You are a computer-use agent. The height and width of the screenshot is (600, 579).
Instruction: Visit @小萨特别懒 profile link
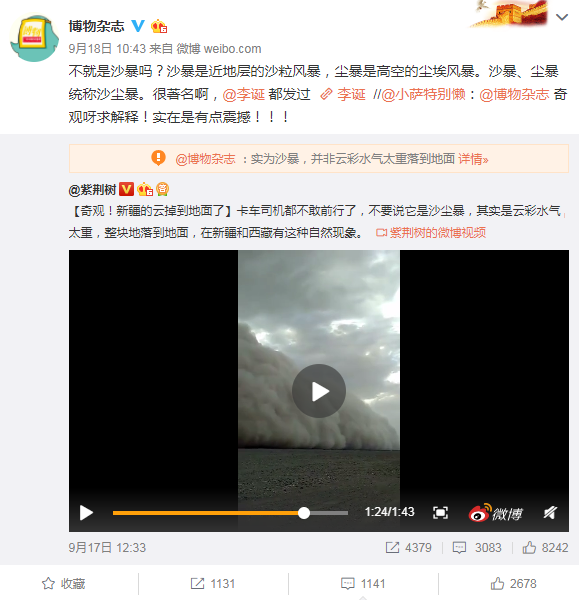(x=423, y=95)
